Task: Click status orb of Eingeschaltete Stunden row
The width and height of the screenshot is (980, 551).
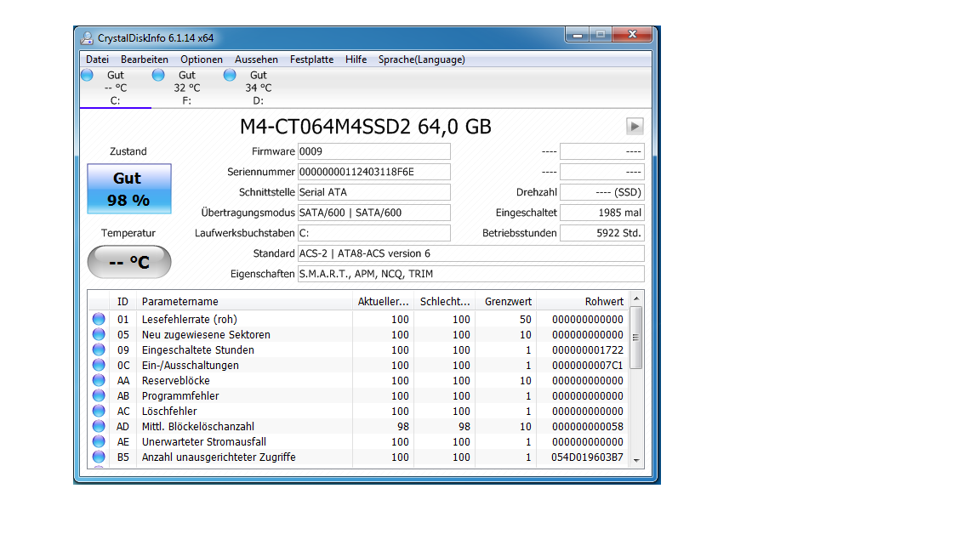Action: 99,349
